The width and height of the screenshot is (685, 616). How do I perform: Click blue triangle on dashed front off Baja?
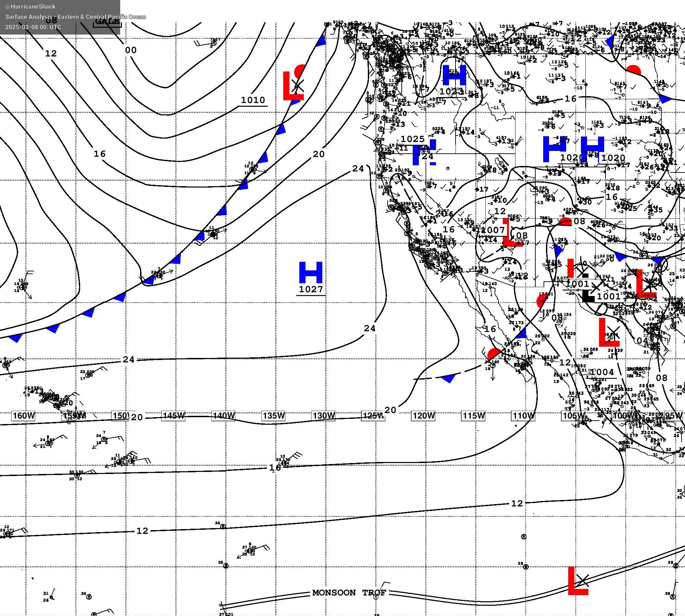[448, 378]
